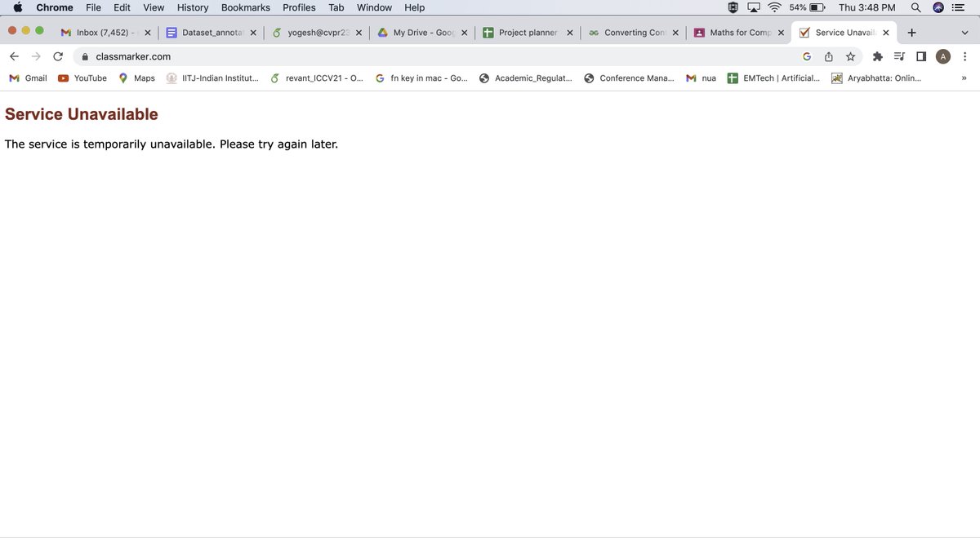Switch to the Converting Con tab

click(x=633, y=33)
